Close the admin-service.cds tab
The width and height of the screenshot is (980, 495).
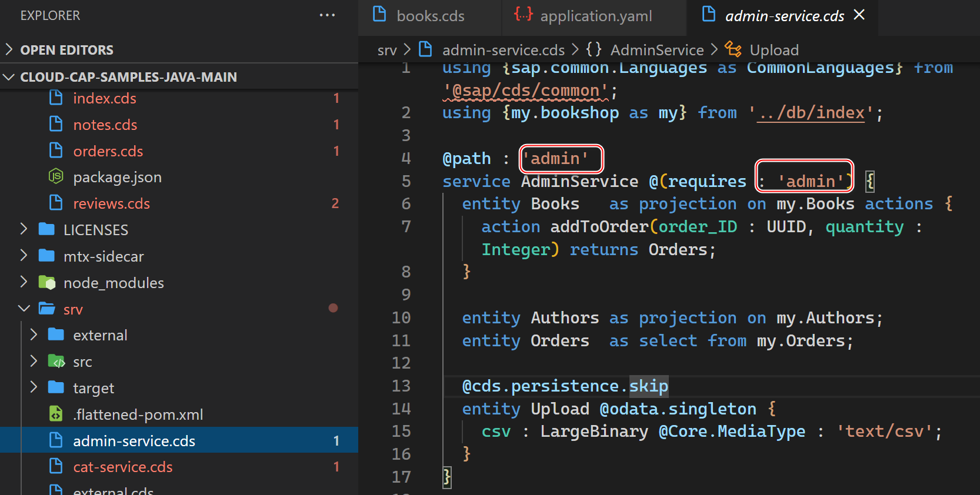pyautogui.click(x=859, y=15)
